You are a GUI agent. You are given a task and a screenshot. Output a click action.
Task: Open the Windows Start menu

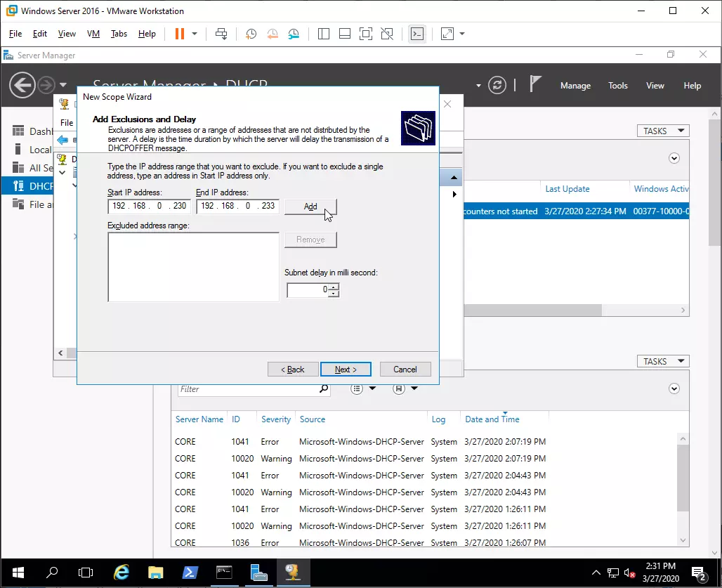coord(18,573)
